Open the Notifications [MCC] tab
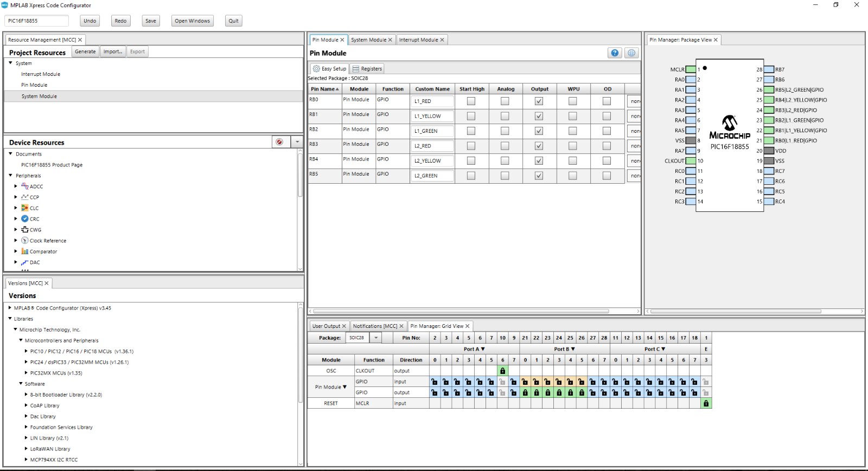868x471 pixels. pos(375,326)
